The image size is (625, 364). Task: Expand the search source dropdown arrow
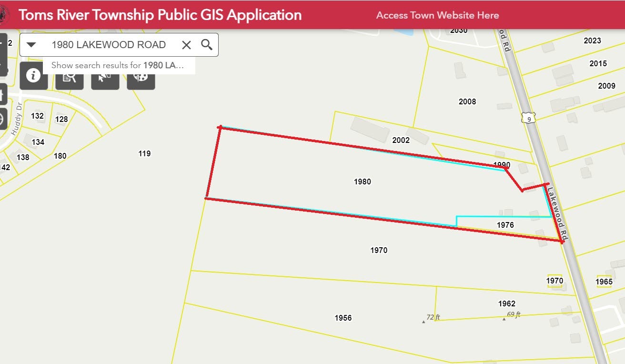pyautogui.click(x=31, y=45)
